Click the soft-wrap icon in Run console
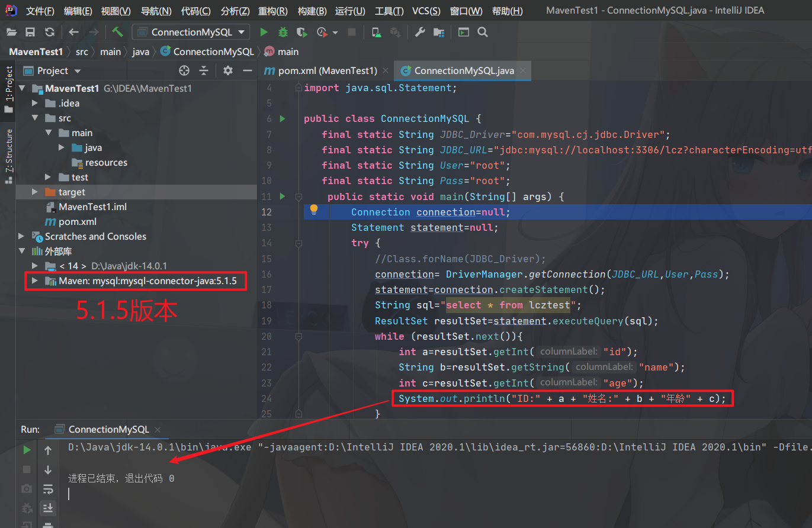 [48, 488]
